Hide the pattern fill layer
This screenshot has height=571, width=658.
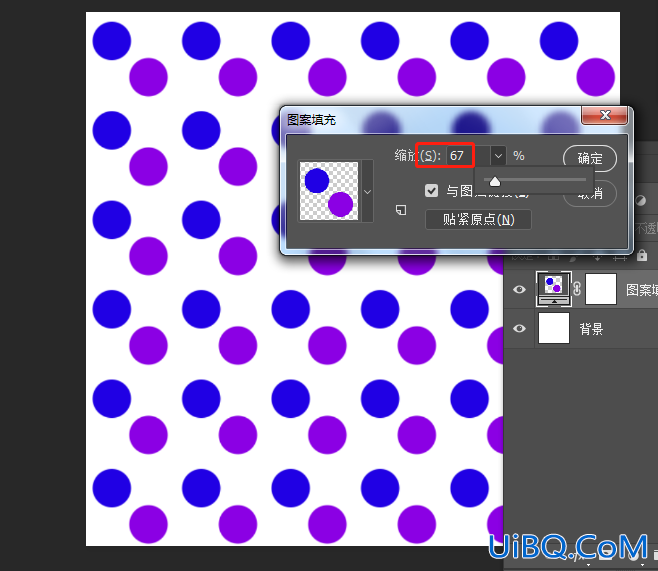[x=519, y=289]
